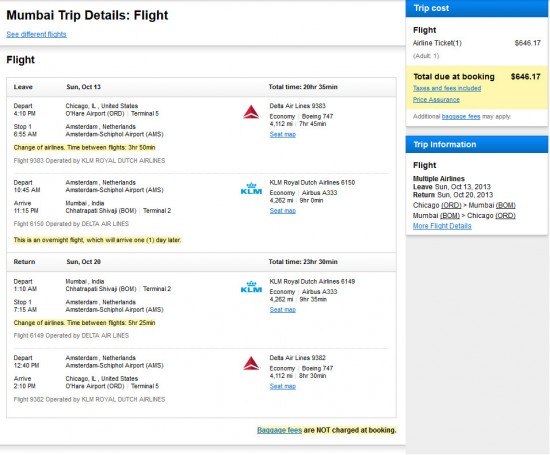Click the Delta logo for flight 9383

pyautogui.click(x=251, y=112)
